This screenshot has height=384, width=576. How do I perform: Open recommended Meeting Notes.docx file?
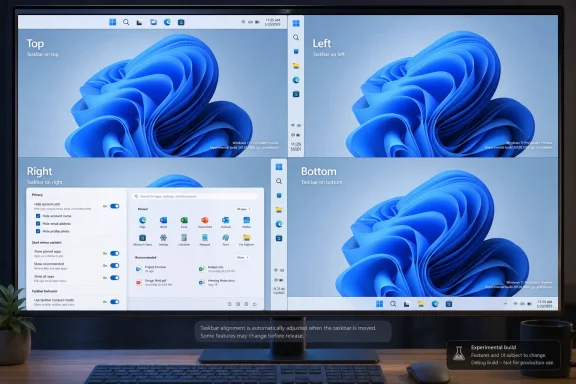coord(217,282)
